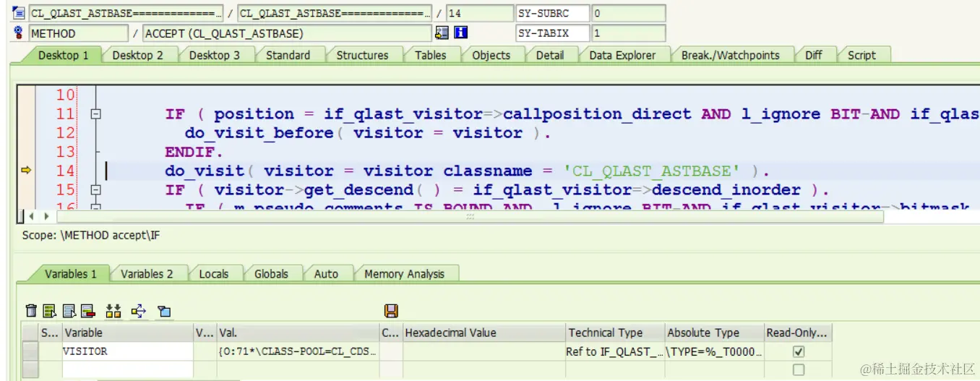This screenshot has height=381, width=980.
Task: Collapse the IF block at line 11
Action: point(95,114)
